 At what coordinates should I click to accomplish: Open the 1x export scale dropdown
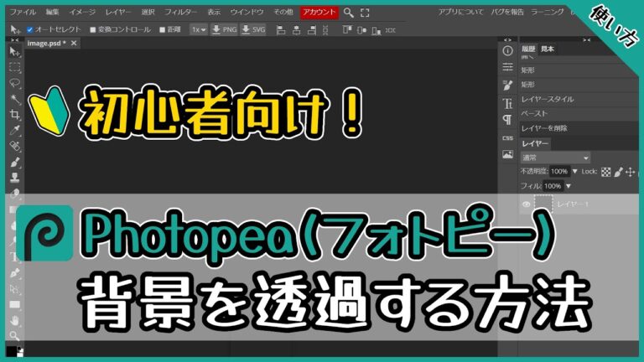click(x=199, y=29)
